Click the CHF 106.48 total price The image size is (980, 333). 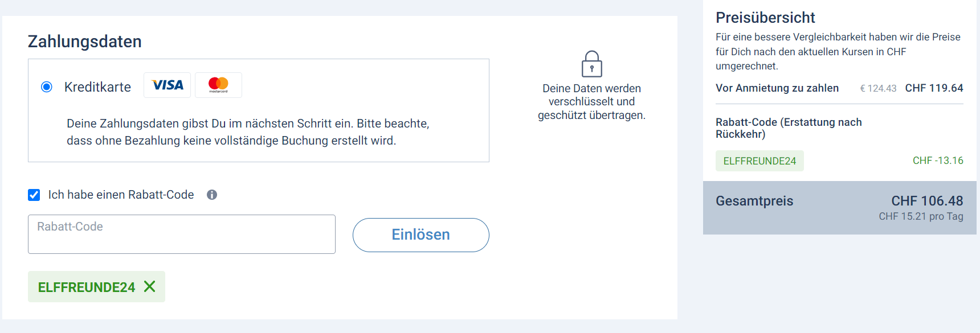pyautogui.click(x=927, y=201)
